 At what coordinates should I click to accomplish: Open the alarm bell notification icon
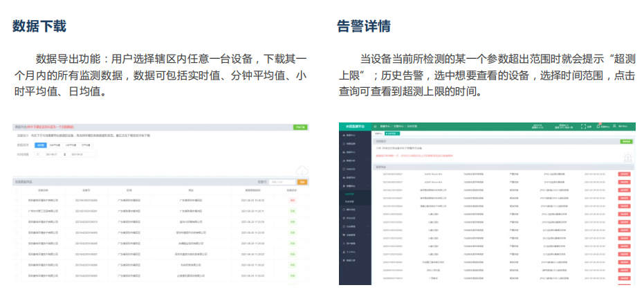pos(599,127)
